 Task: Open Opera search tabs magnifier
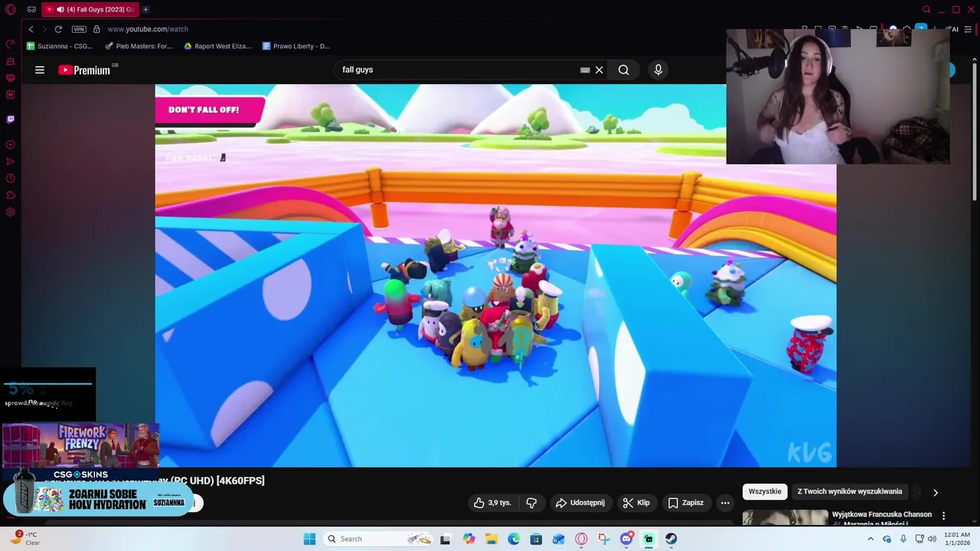click(x=926, y=9)
